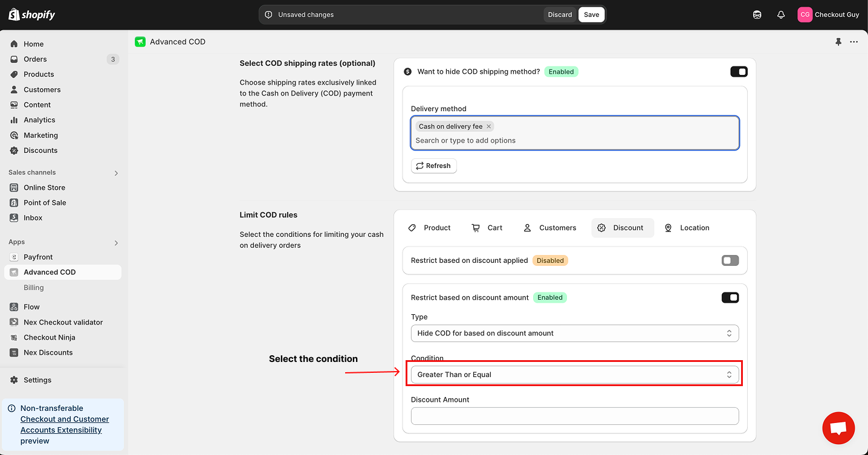This screenshot has width=868, height=455.
Task: Enable restrict based on discount applied
Action: [x=730, y=260]
